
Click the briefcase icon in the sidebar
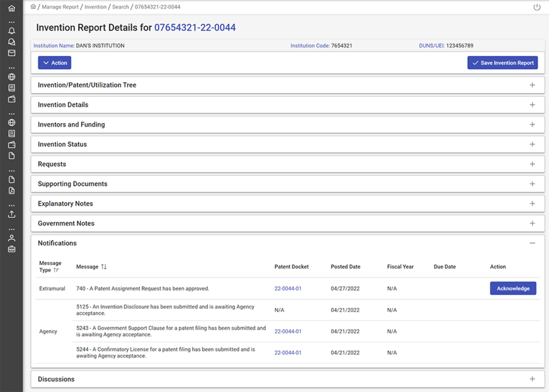pyautogui.click(x=11, y=249)
